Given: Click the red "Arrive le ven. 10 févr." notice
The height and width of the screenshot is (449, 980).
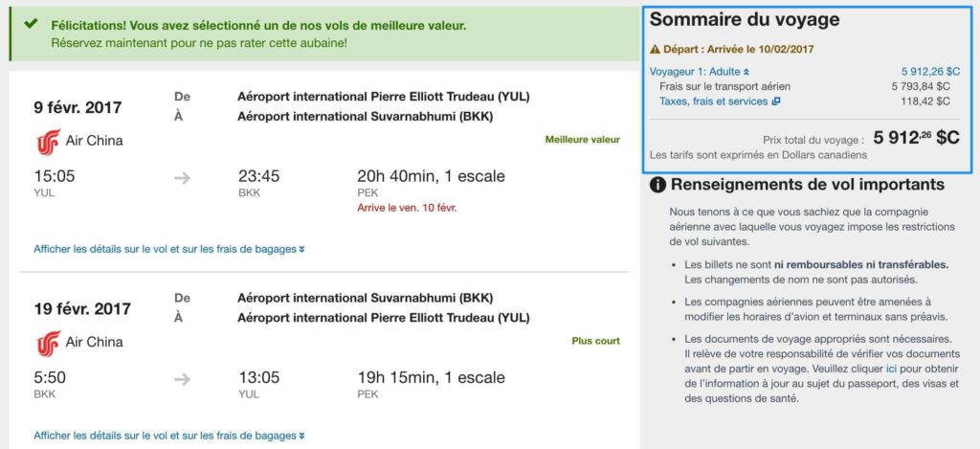Looking at the screenshot, I should (x=407, y=208).
